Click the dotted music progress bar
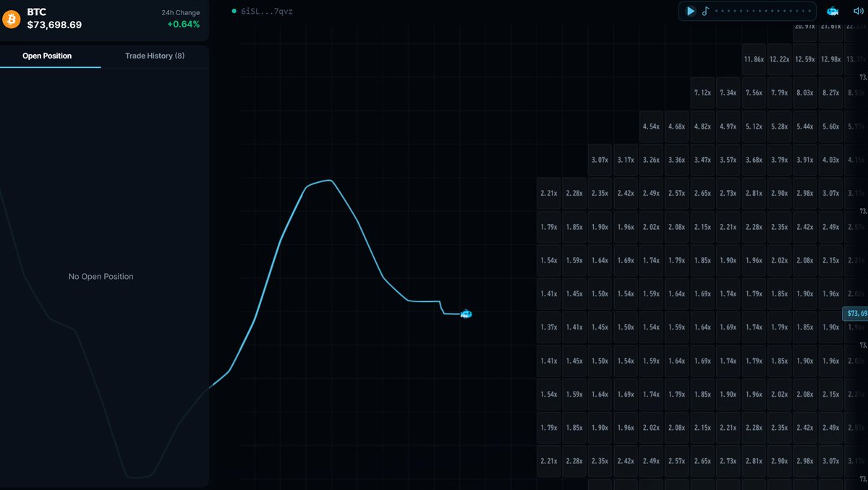Screen dimensions: 868x490 [763, 11]
